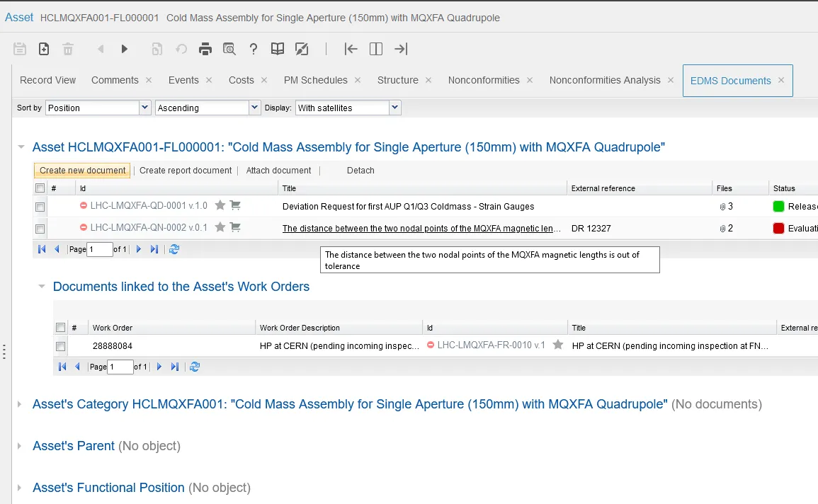The width and height of the screenshot is (818, 504).
Task: Click the Print icon
Action: [x=205, y=49]
